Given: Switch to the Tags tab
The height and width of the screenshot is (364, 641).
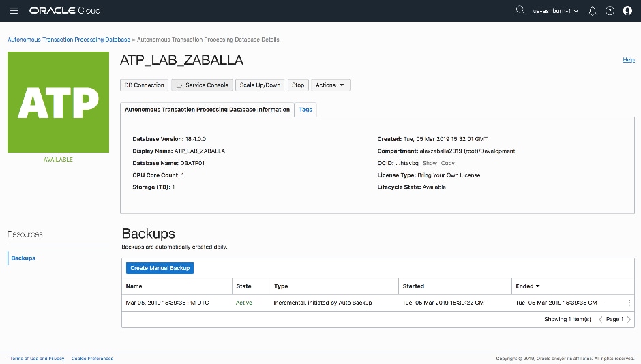Looking at the screenshot, I should 305,110.
